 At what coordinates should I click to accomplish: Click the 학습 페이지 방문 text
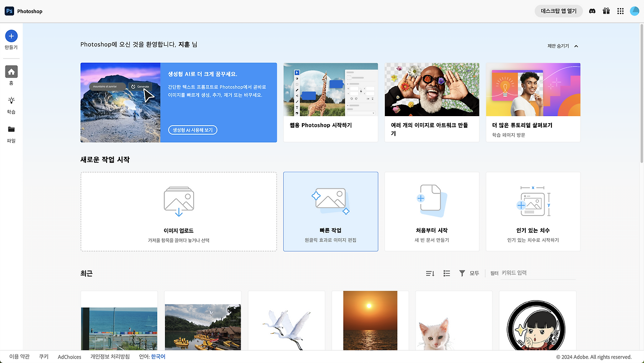pyautogui.click(x=509, y=135)
